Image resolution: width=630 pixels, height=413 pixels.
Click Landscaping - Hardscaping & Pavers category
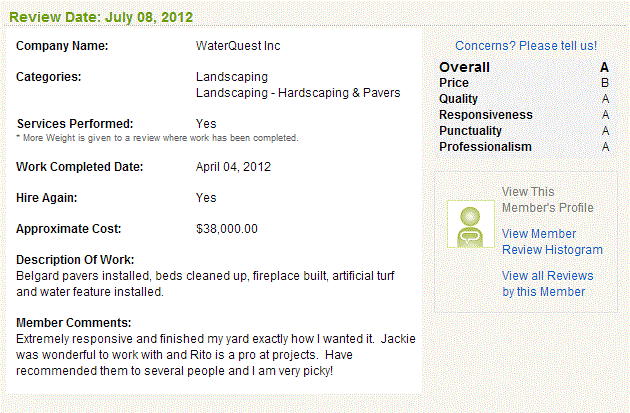point(298,93)
